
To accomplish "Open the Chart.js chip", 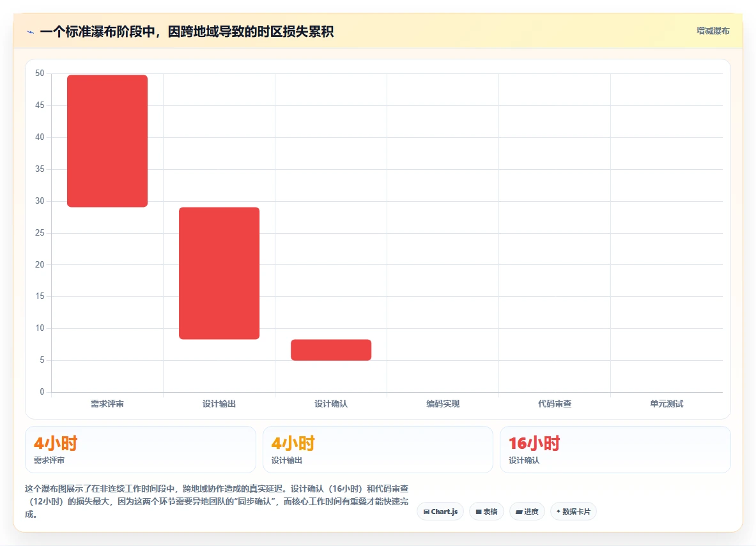I will [x=440, y=512].
